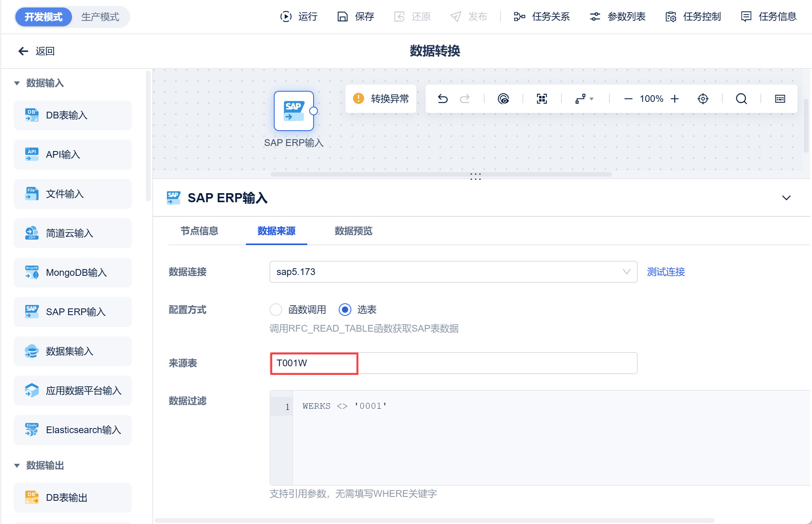Click the fit-to-screen icon in canvas toolbar
The width and height of the screenshot is (812, 524).
(x=542, y=99)
